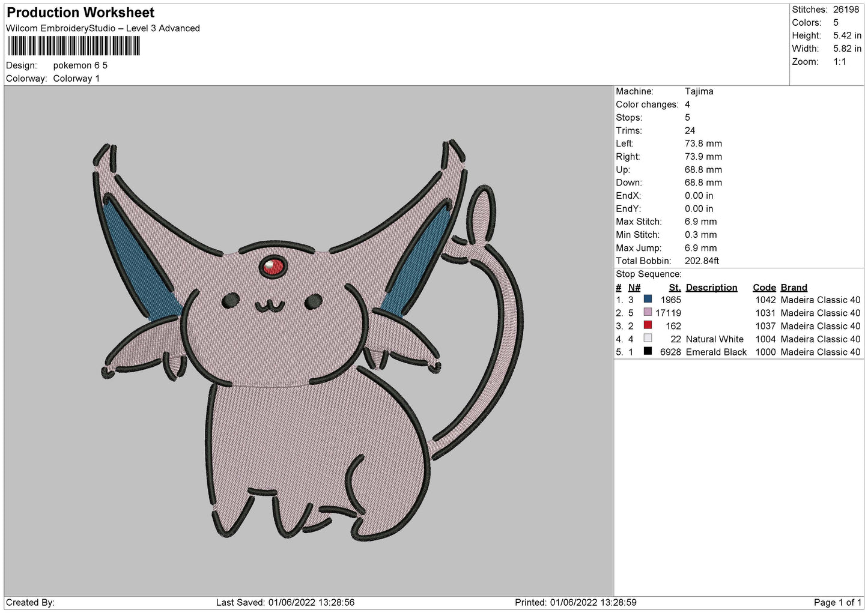The width and height of the screenshot is (868, 613).
Task: Click the St. column header
Action: (x=675, y=288)
